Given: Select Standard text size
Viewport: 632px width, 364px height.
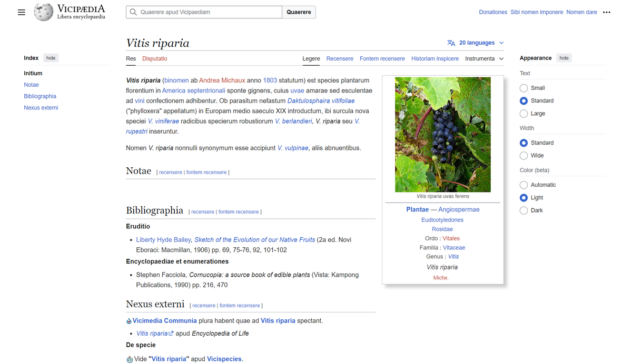Looking at the screenshot, I should (524, 101).
